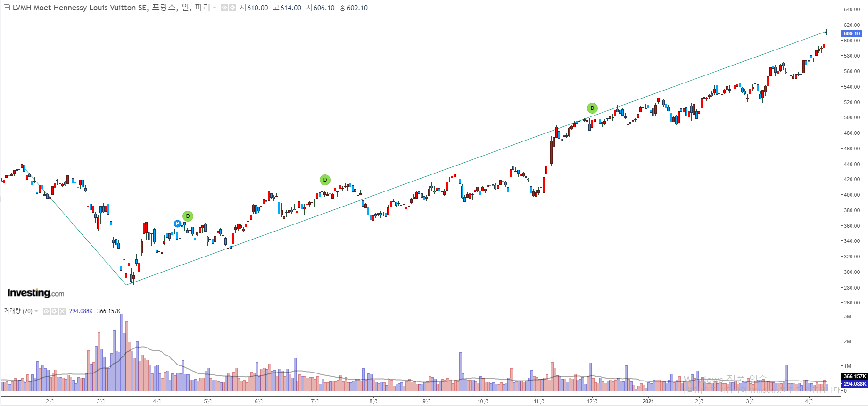Click the 2021 year label on time axis
The width and height of the screenshot is (868, 406).
click(x=648, y=401)
